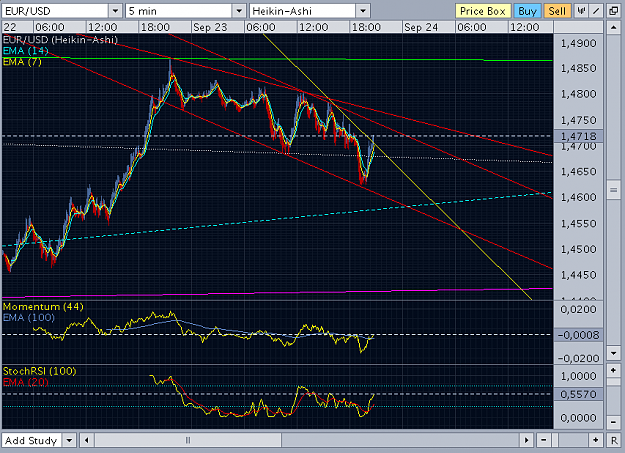
Task: Click the detach chart window icon
Action: pyautogui.click(x=613, y=11)
